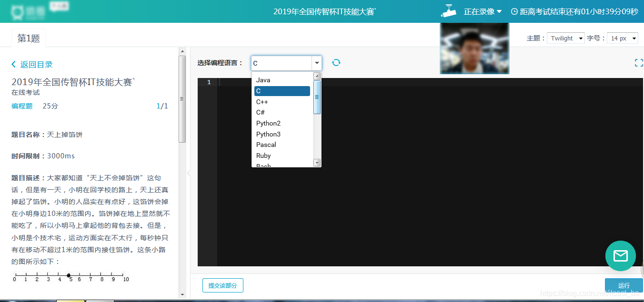Open the Twilight theme dropdown

tap(565, 38)
